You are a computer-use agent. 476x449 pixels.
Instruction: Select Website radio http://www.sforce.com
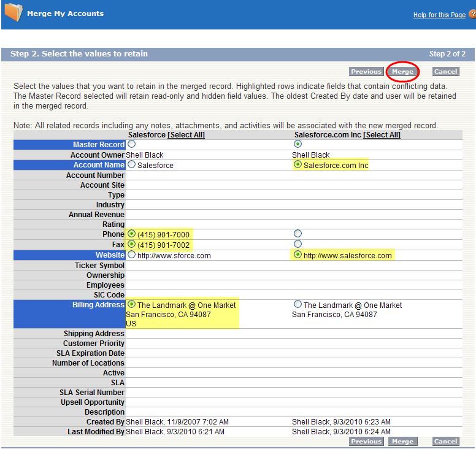coord(131,255)
